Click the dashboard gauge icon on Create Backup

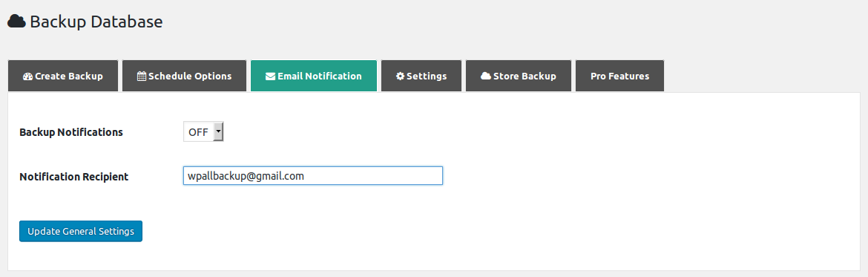27,76
